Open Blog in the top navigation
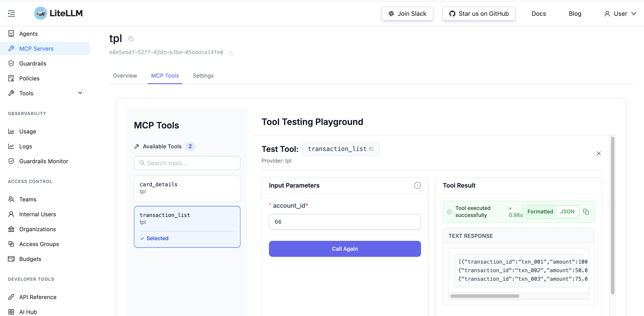 click(575, 14)
